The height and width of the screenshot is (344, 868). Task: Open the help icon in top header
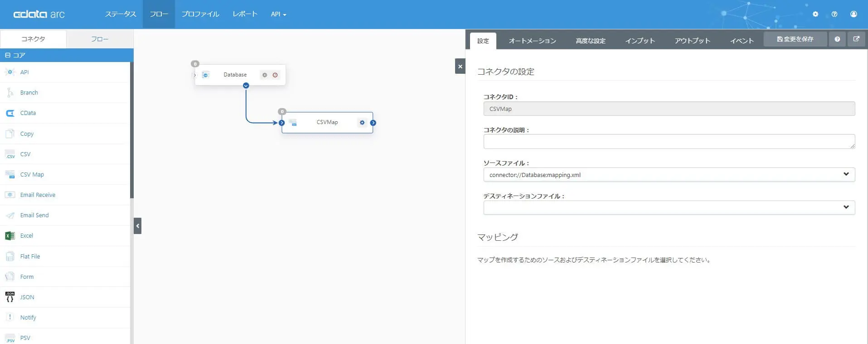pos(834,14)
